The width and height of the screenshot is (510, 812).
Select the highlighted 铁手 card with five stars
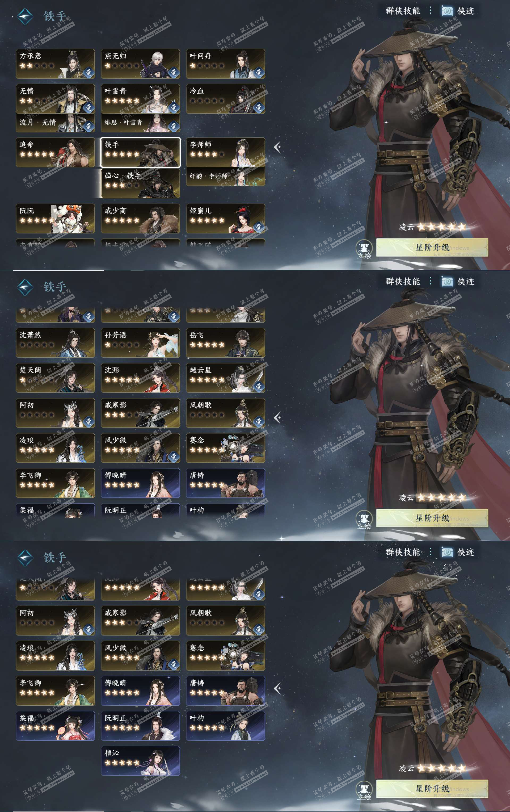141,152
